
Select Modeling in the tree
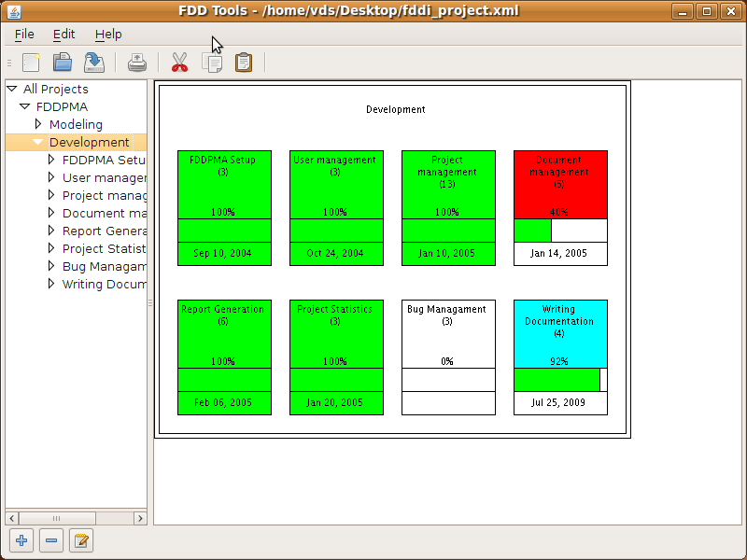76,124
